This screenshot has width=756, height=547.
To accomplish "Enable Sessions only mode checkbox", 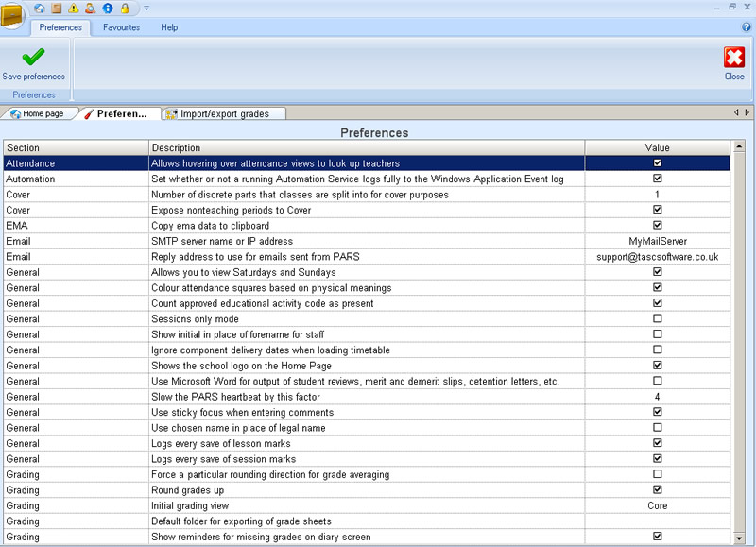I will tap(657, 318).
